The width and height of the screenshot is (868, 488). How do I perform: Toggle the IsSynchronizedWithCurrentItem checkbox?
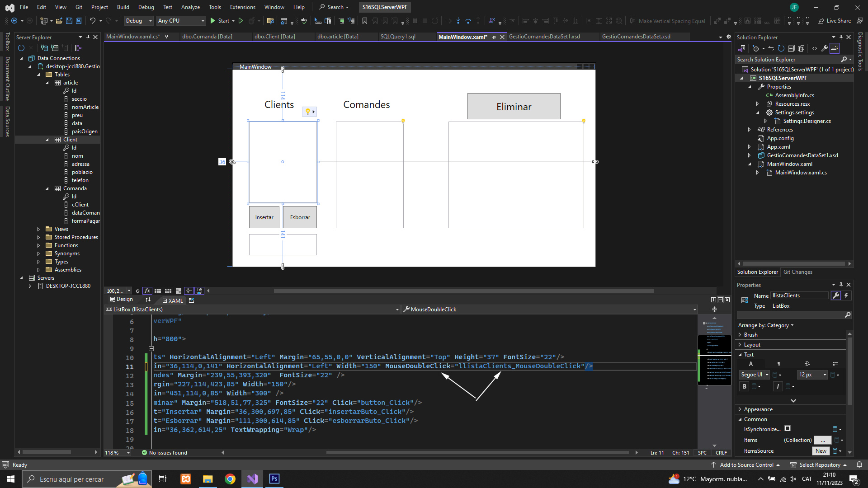point(788,429)
